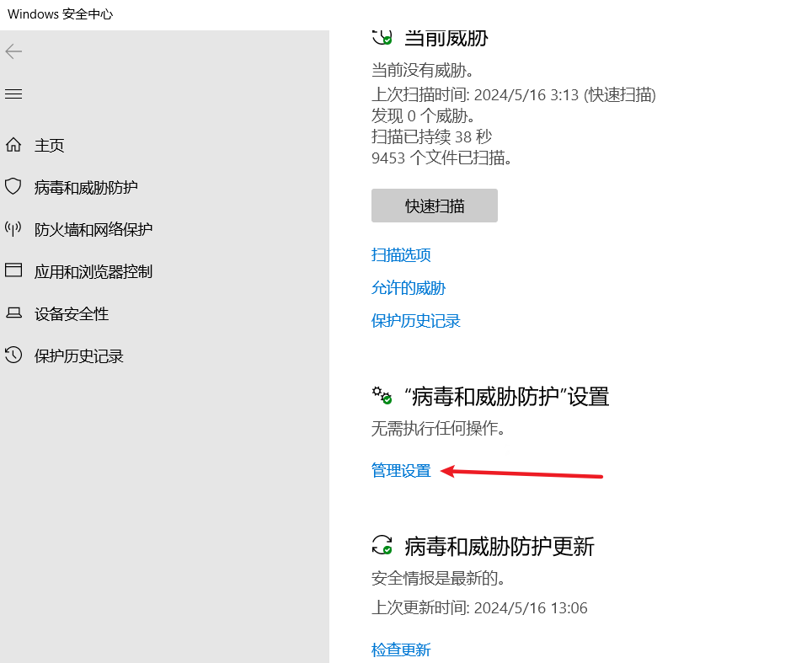Image resolution: width=812 pixels, height=663 pixels.
Task: Open 设备安全性 section
Action: pos(72,314)
